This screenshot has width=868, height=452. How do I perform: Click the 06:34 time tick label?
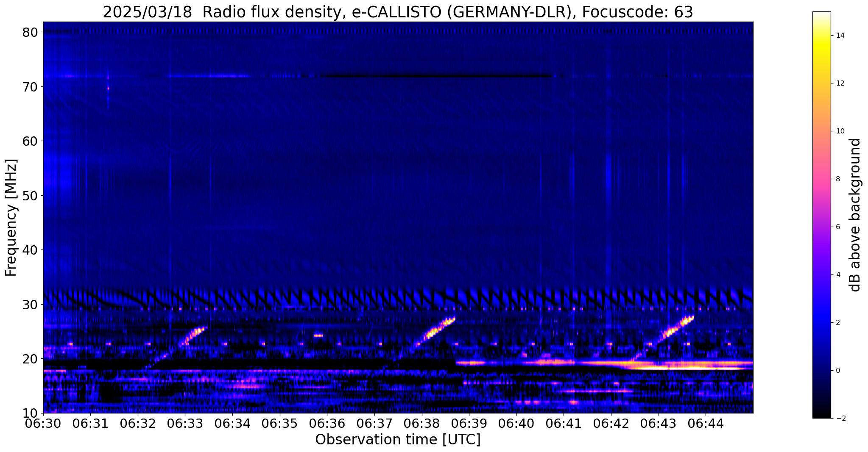tap(232, 423)
